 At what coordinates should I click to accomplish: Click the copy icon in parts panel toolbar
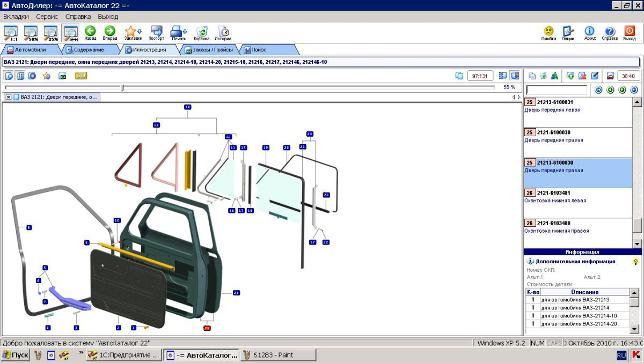532,76
